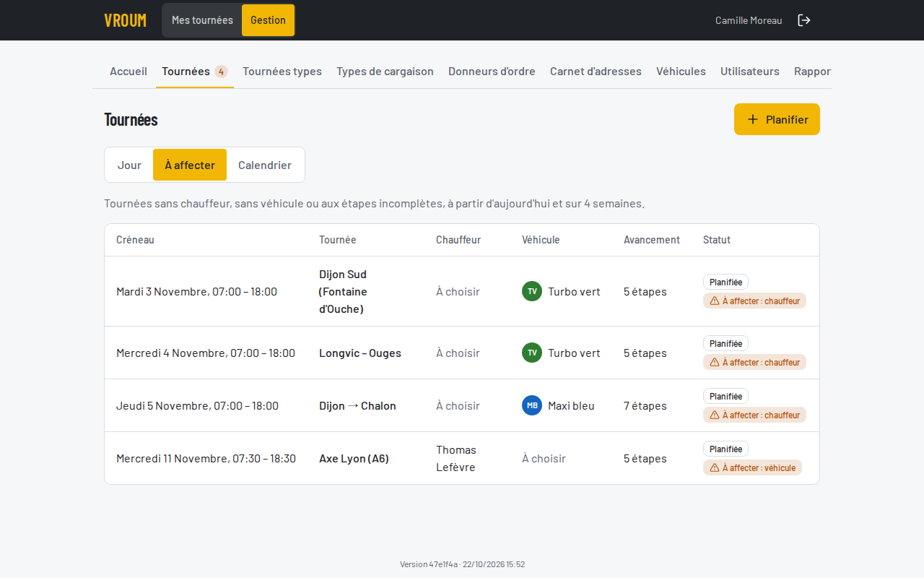The width and height of the screenshot is (924, 578).
Task: Click À choisir chauffeur for Dijon → Chalon
Action: click(458, 405)
